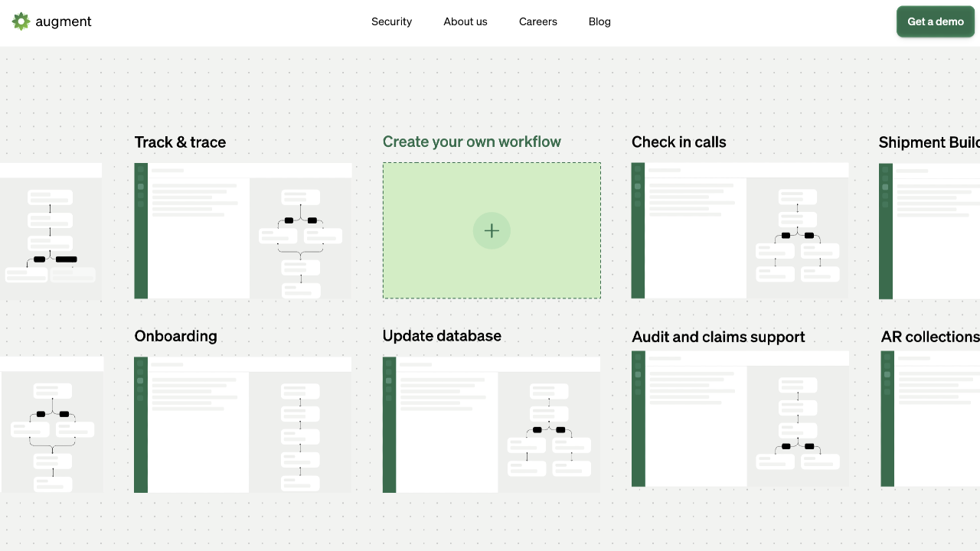The height and width of the screenshot is (551, 980).
Task: Open the Check in calls workflow thumbnail
Action: coord(740,230)
